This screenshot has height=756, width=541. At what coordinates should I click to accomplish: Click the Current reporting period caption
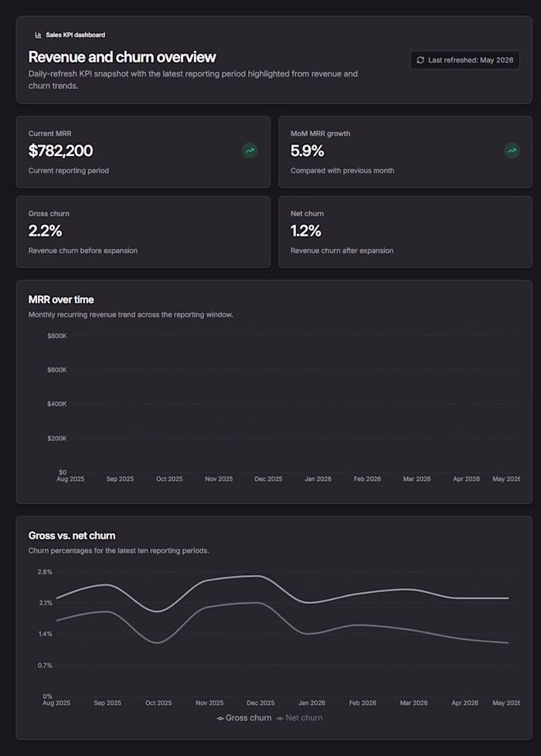69,171
